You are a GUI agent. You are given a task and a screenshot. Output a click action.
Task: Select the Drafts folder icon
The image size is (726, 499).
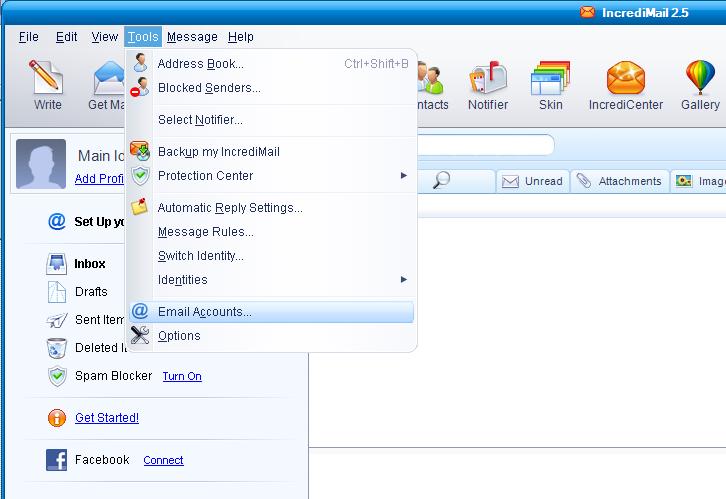coord(56,292)
